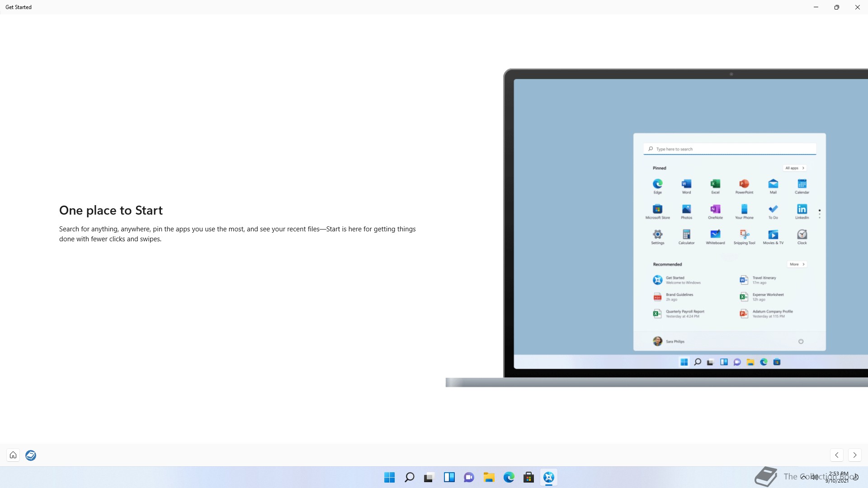This screenshot has width=868, height=488.
Task: Restore down the Get Started window
Action: coord(837,7)
